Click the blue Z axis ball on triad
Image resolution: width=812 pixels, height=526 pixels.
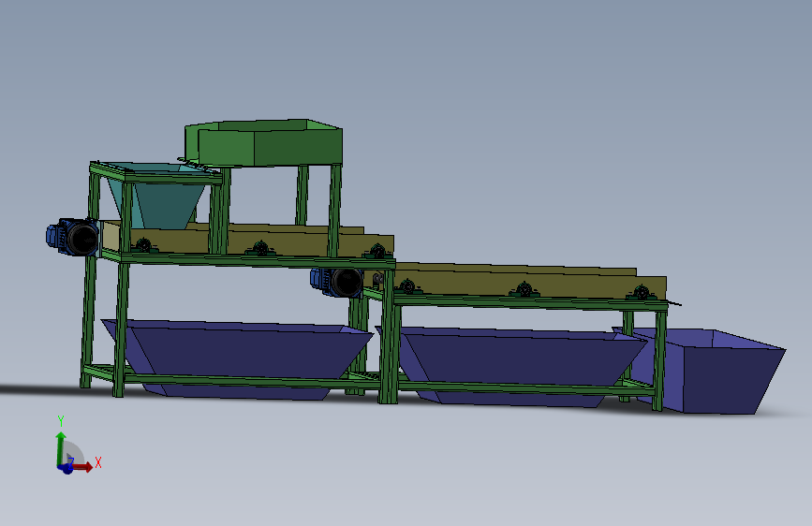coord(66,469)
